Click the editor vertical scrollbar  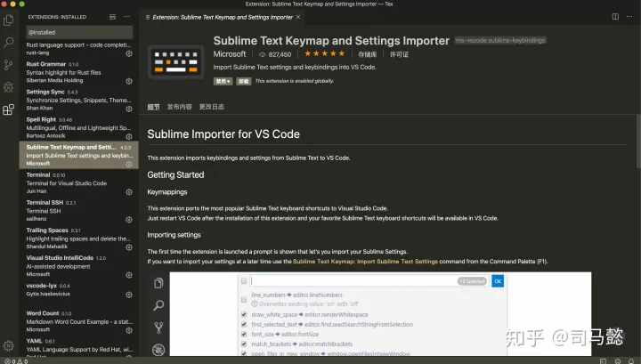coord(638,143)
